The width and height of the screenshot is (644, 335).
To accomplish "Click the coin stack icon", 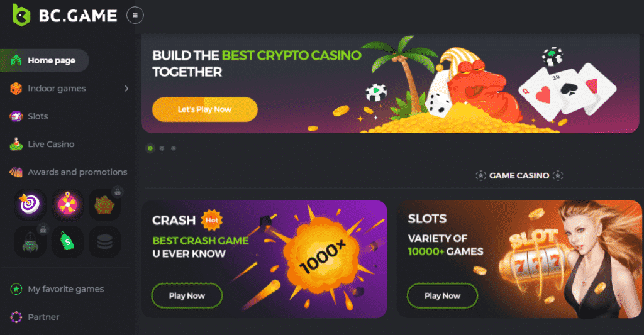I will (x=105, y=242).
